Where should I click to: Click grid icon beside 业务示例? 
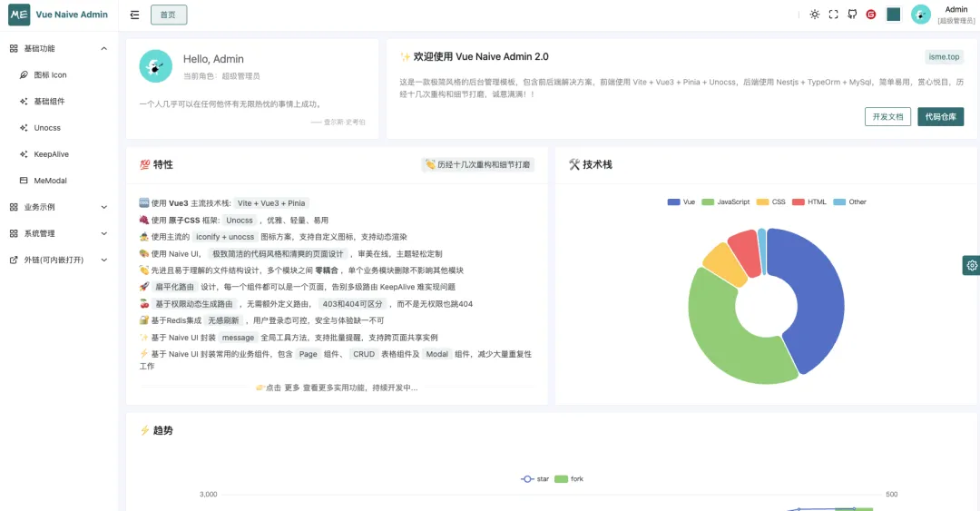[14, 207]
